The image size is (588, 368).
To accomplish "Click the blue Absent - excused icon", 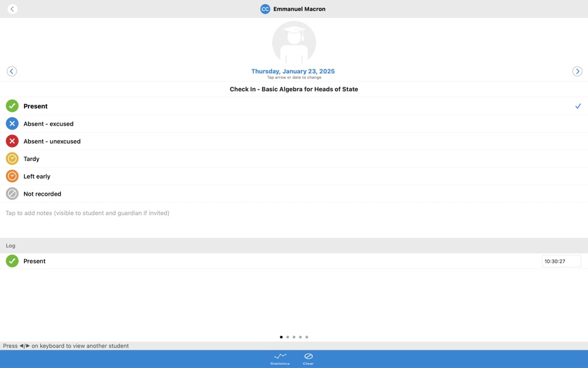I will [12, 123].
